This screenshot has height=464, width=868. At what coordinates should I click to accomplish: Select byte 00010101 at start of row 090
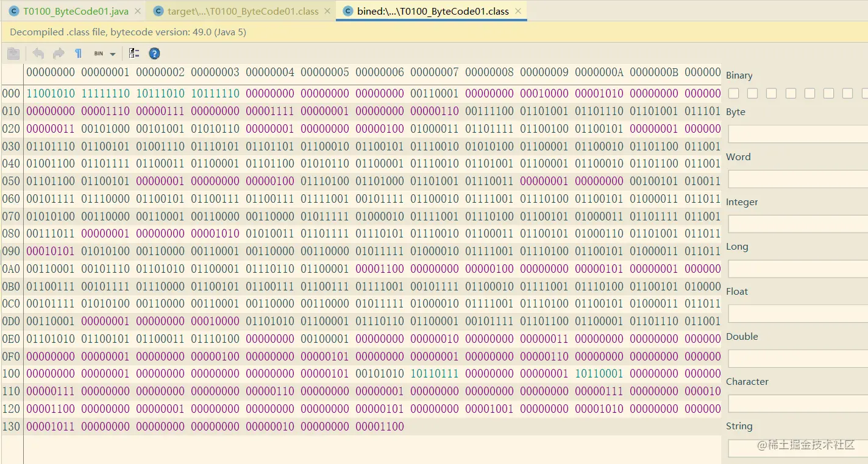51,251
